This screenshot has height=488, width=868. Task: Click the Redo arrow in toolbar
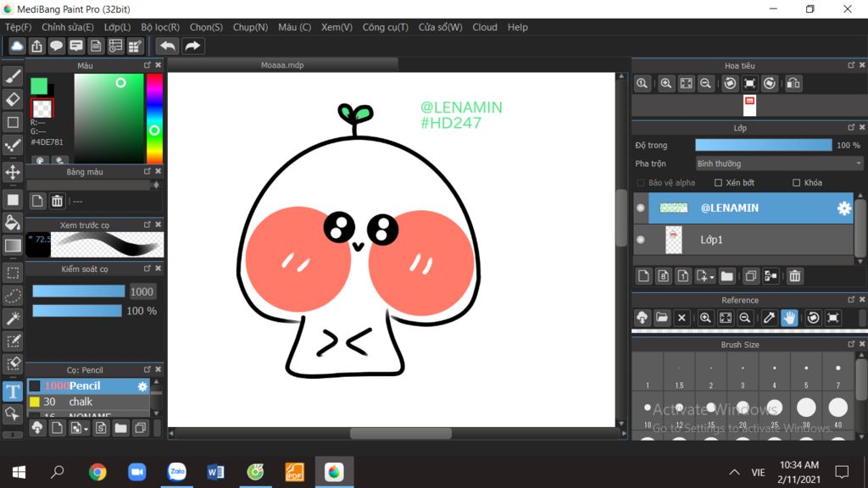click(x=192, y=46)
